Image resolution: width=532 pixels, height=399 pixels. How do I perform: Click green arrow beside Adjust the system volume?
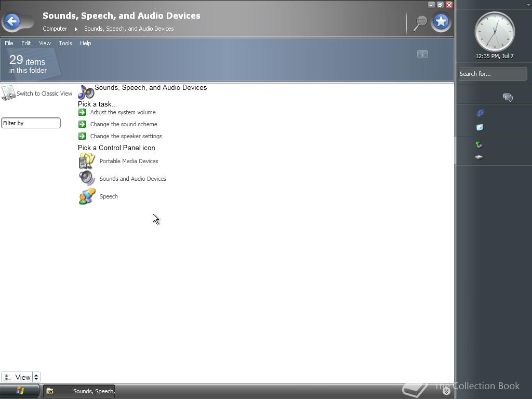[x=82, y=112]
